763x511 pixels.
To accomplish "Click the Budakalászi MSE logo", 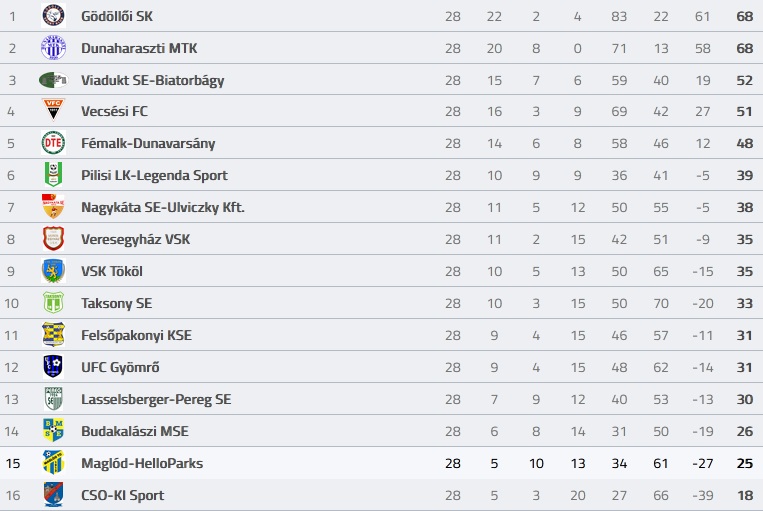I will pos(53,430).
